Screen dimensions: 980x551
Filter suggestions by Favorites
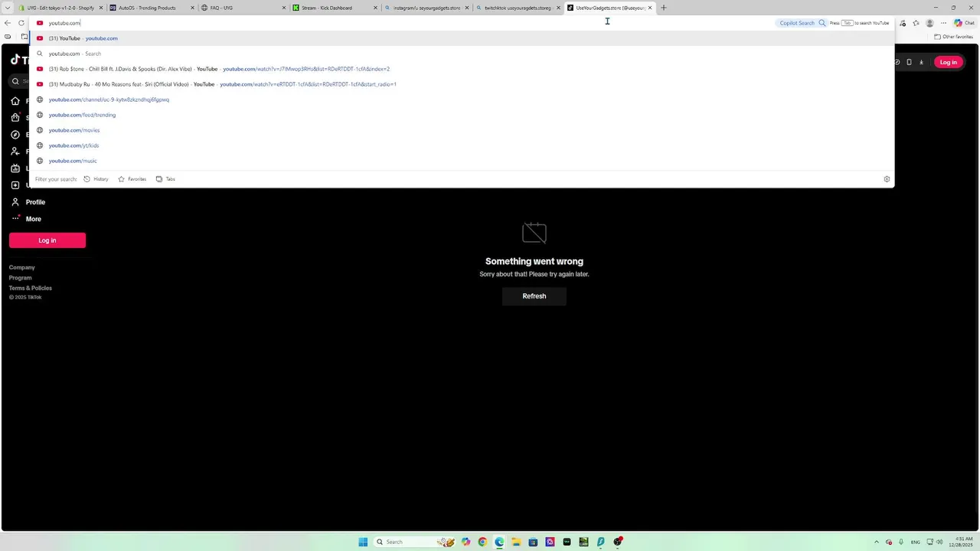(x=132, y=179)
